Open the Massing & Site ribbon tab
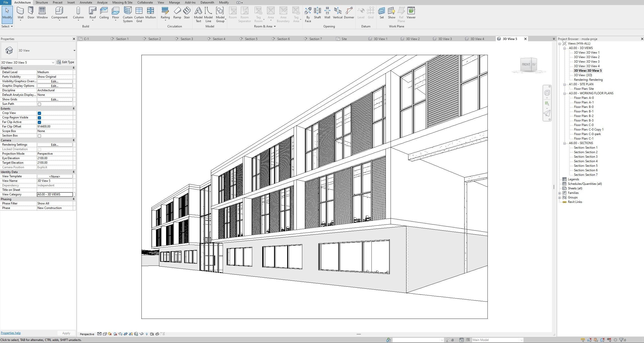The image size is (644, 343). tap(122, 3)
